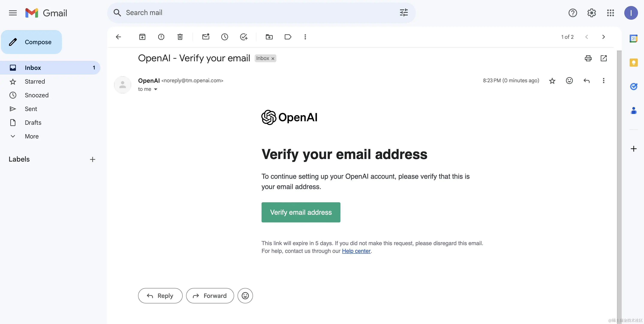
Task: Delete the email with trash icon
Action: coord(180,37)
